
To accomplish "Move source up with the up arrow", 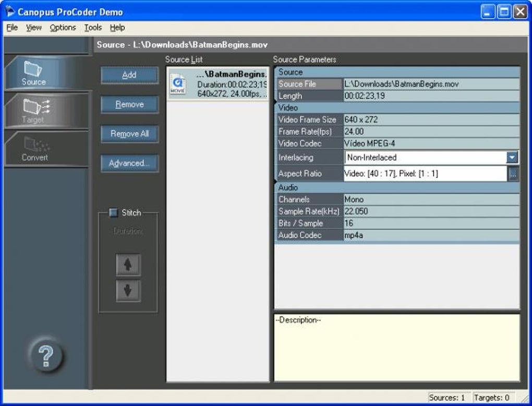I will [x=128, y=265].
